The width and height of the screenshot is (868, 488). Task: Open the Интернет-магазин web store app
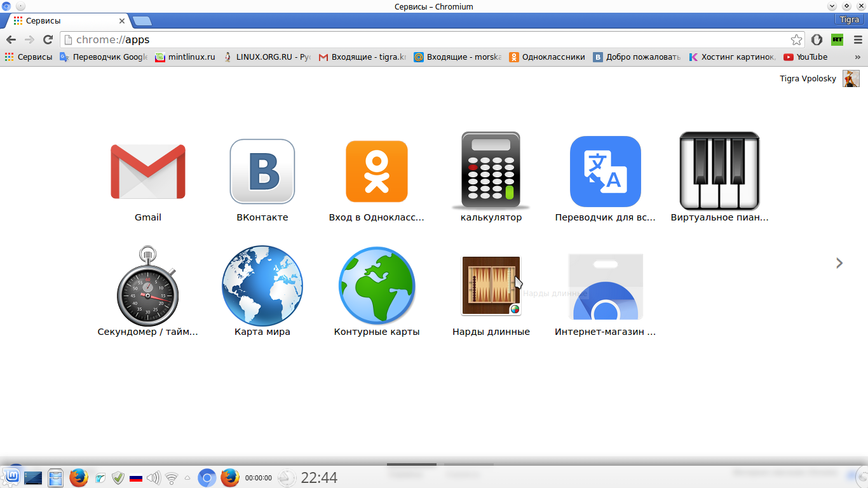[x=606, y=286]
